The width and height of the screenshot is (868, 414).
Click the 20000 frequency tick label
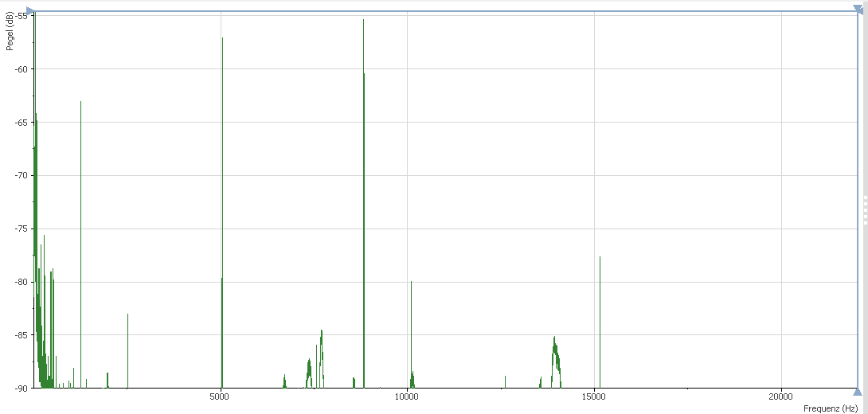coord(781,396)
